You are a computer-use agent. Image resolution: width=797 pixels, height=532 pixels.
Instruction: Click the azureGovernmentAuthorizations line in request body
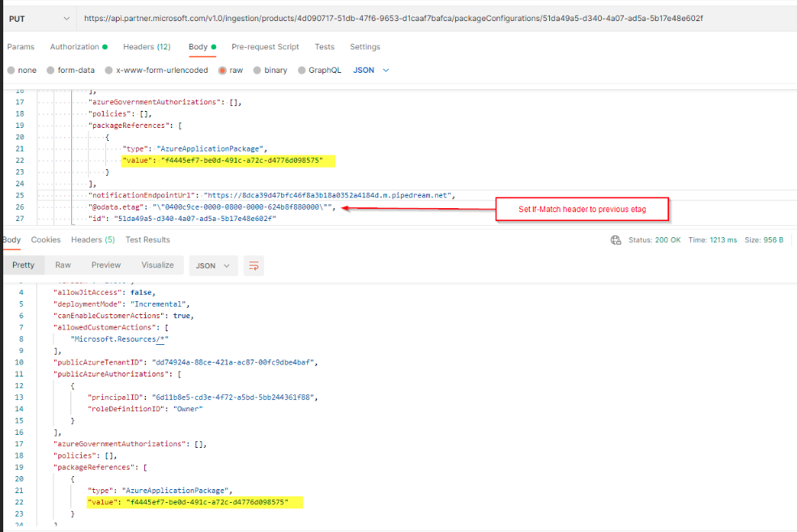click(165, 102)
